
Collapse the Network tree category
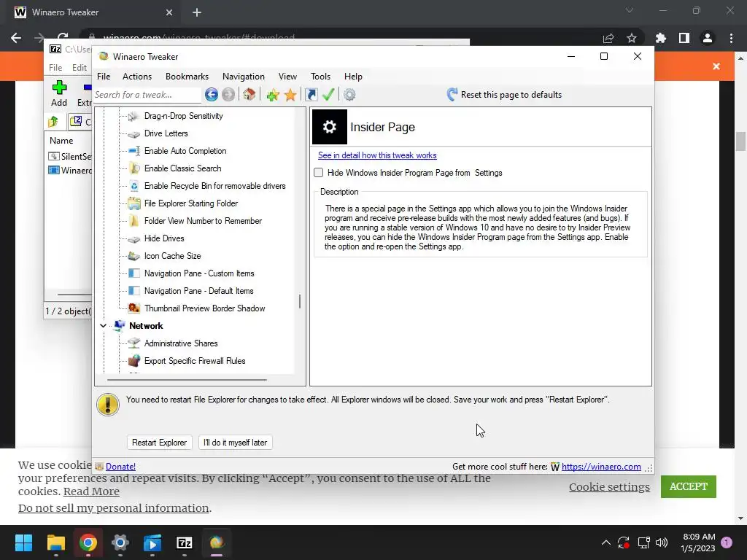click(103, 326)
